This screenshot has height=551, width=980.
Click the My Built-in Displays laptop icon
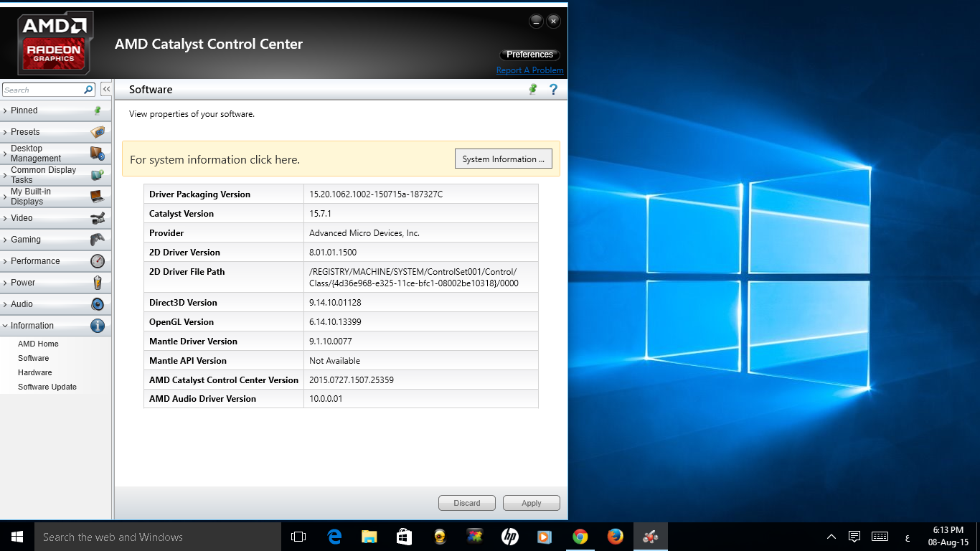(x=98, y=197)
